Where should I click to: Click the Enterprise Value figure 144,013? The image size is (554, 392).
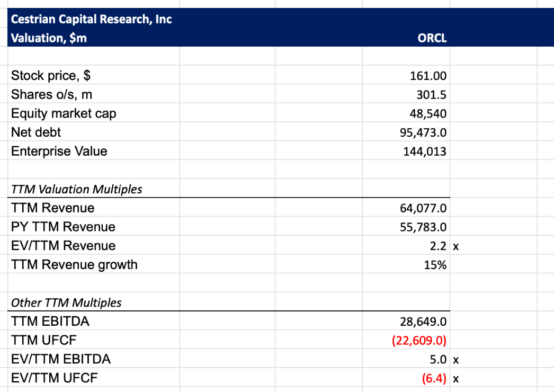[425, 152]
